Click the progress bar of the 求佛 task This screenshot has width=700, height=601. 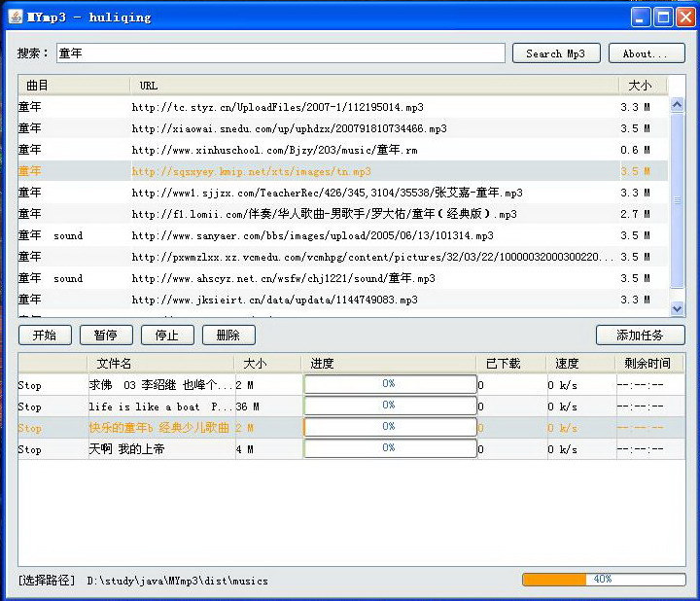(x=390, y=384)
